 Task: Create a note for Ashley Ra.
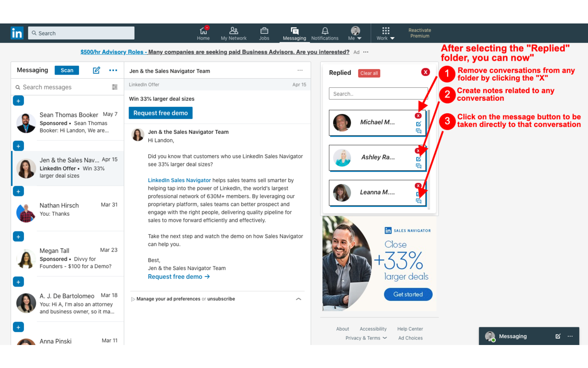(x=418, y=159)
